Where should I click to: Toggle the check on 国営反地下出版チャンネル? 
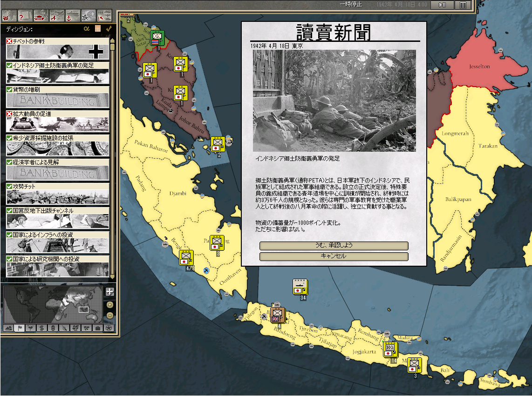coord(9,210)
